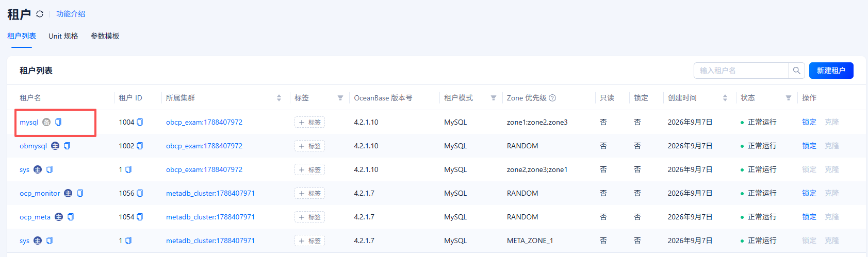Click standby role badge next to mysql
Viewport: 868px width, 257px height.
tap(46, 122)
